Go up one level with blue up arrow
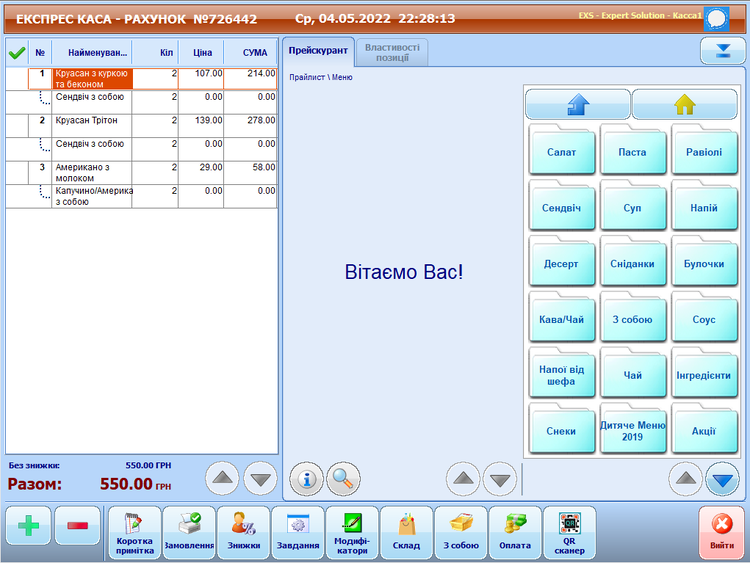Screen dimensions: 750x563 tap(578, 105)
